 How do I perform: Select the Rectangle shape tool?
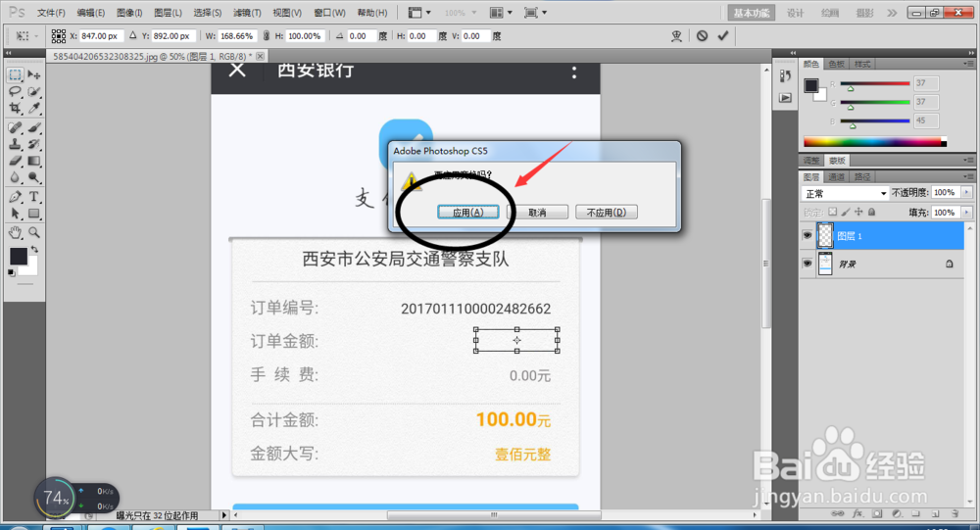point(33,214)
